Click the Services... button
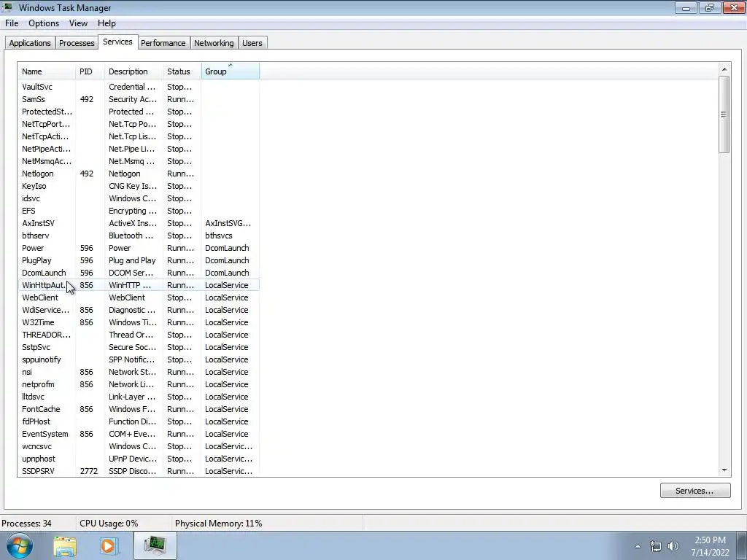 tap(695, 491)
